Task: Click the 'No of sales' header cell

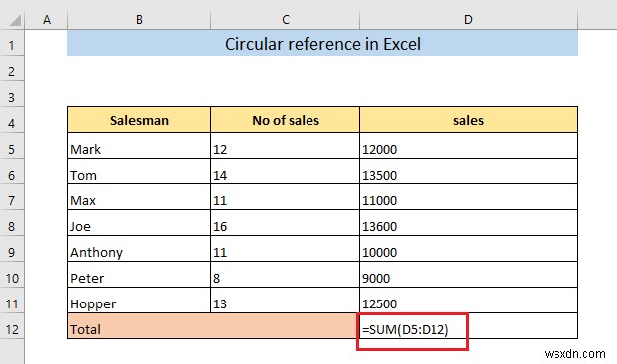Action: coord(286,120)
